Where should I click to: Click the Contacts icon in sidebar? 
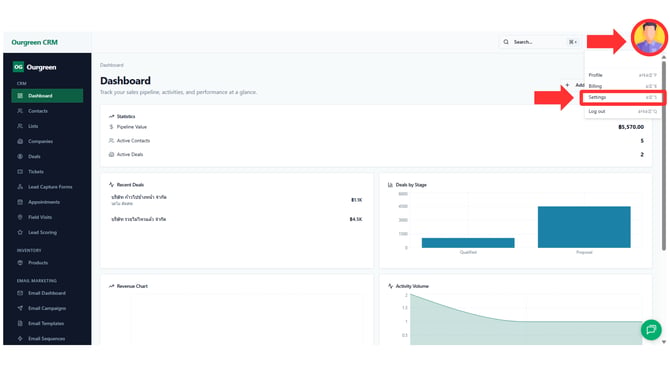tap(20, 111)
